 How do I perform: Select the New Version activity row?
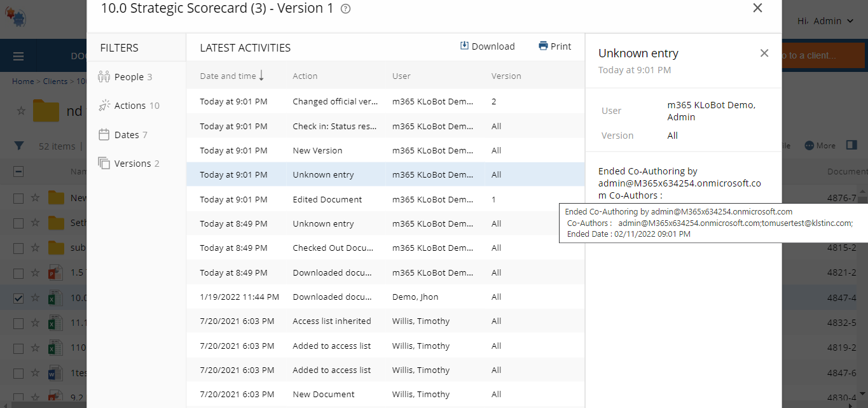coord(385,150)
